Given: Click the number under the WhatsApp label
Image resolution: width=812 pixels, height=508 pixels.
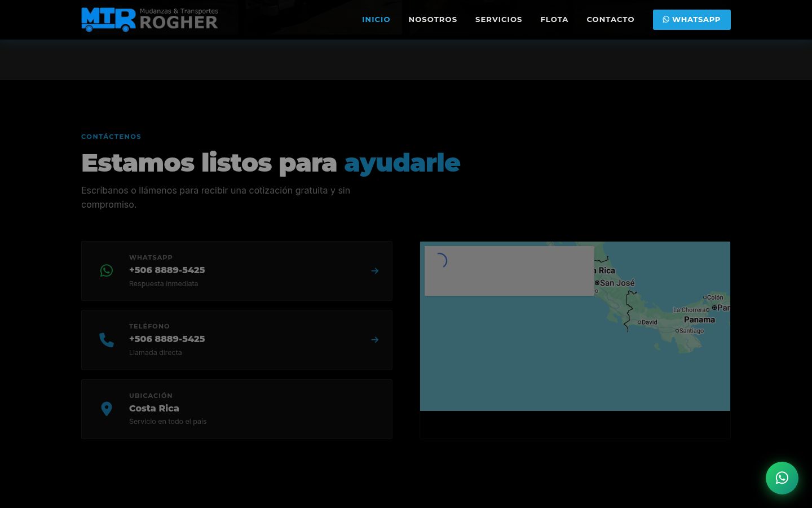Looking at the screenshot, I should pyautogui.click(x=167, y=270).
